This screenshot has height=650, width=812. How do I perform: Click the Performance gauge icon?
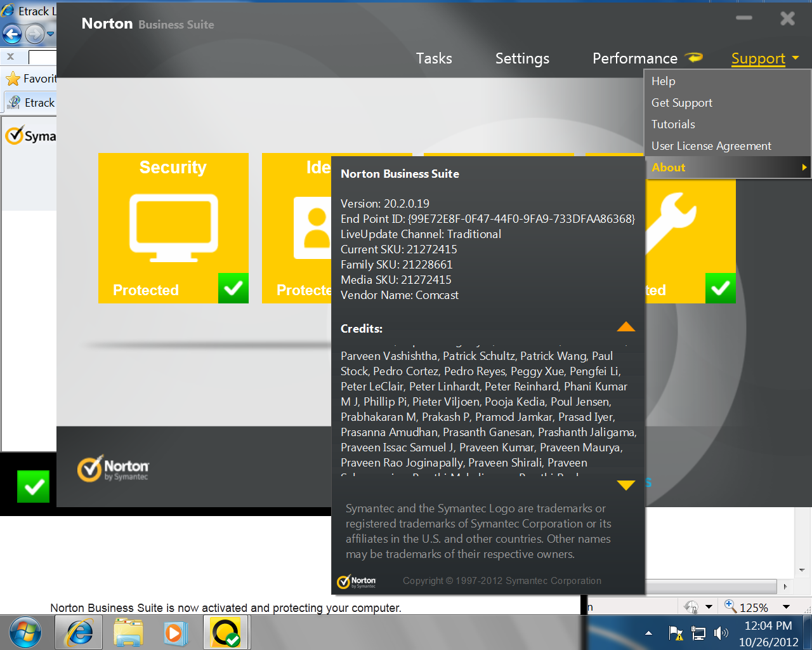tap(694, 58)
